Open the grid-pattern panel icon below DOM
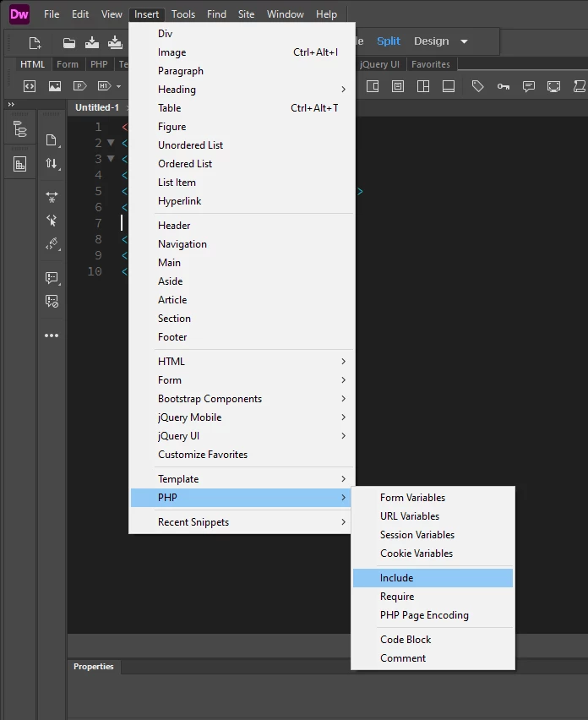Image resolution: width=588 pixels, height=720 pixels. tap(19, 164)
